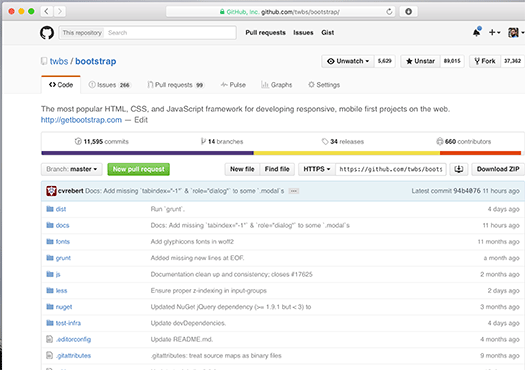
Task: Open the grunt folder
Action: click(x=63, y=258)
